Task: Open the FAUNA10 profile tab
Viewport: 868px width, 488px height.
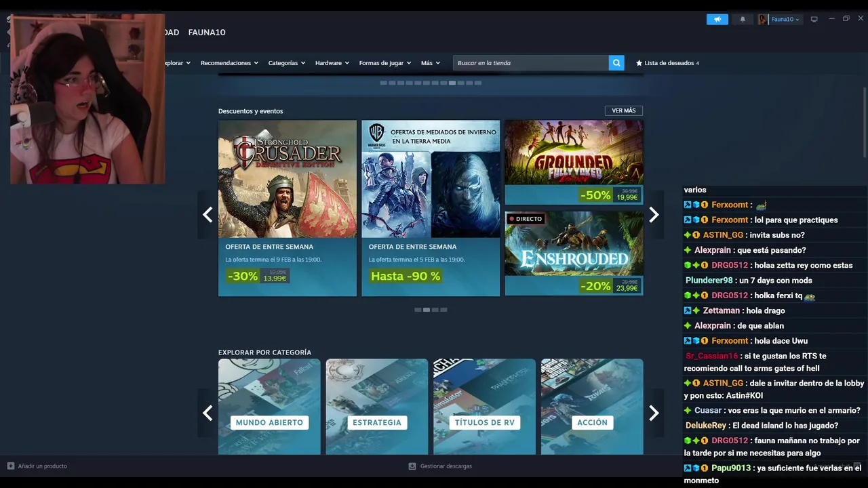Action: click(207, 33)
